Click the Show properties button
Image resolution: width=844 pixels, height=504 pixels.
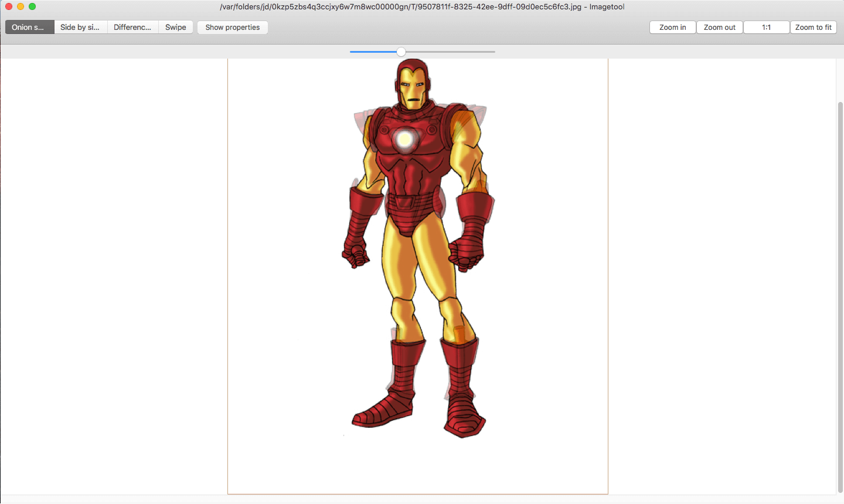(233, 28)
